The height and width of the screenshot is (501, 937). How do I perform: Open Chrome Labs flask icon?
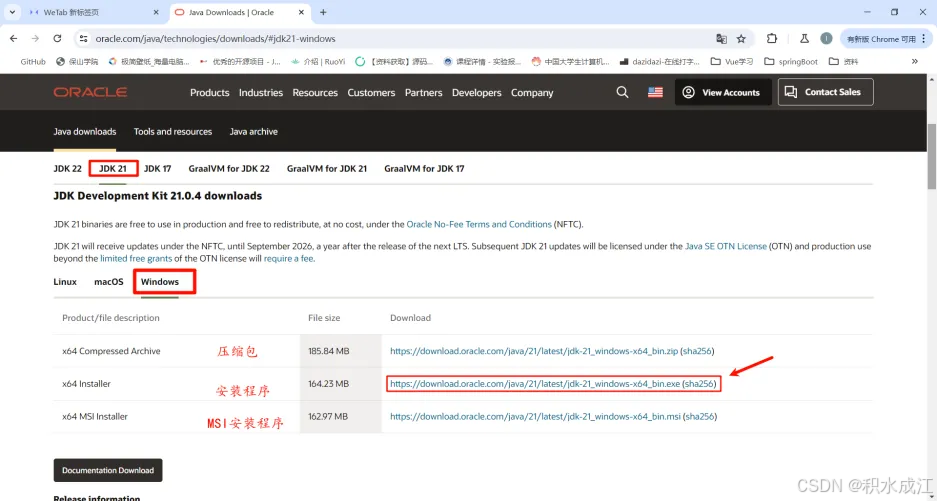coord(804,38)
